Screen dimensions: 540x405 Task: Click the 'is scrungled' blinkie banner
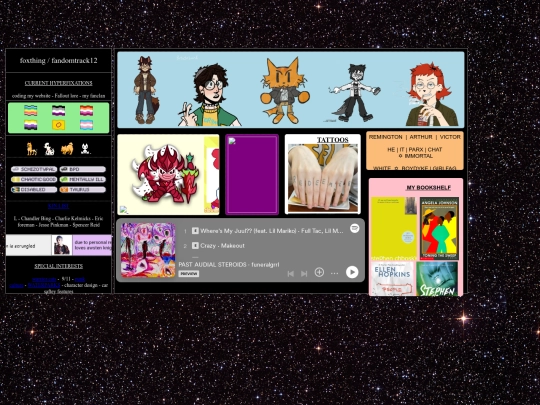coord(28,245)
